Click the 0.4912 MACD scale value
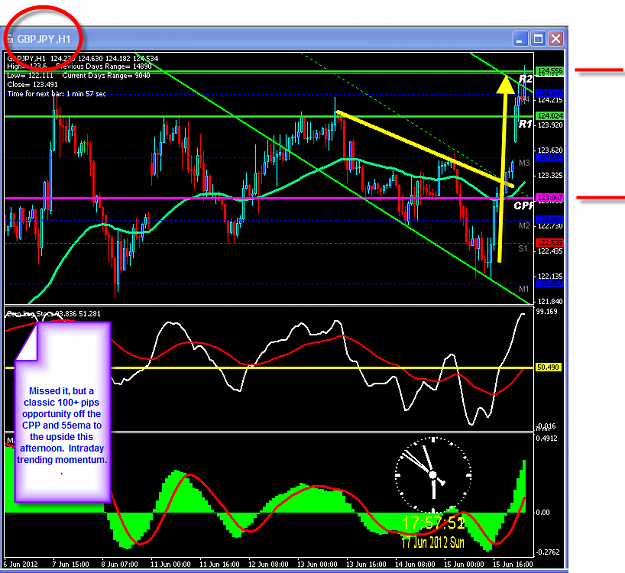Viewport: 625px width, 573px height. pyautogui.click(x=547, y=438)
